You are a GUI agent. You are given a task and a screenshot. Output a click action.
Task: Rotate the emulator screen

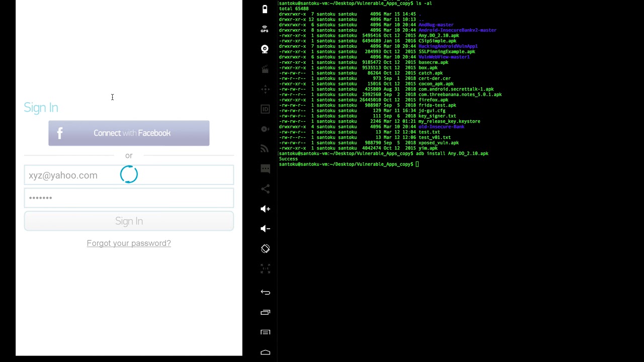[x=265, y=249]
